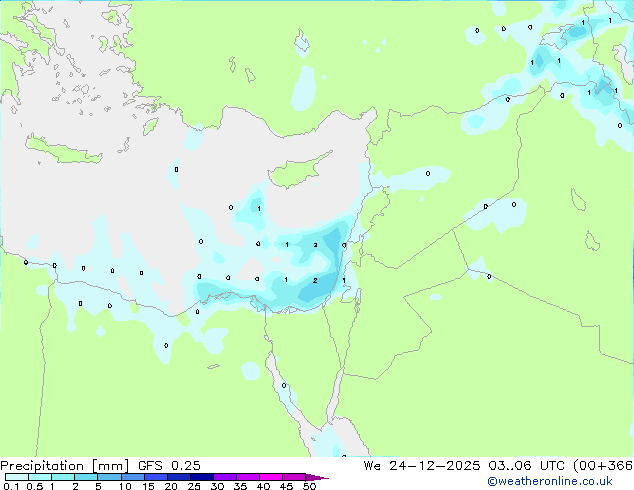Click the 25–30 mm dark blue swatch
Viewport: 634px width, 490px height.
click(x=201, y=477)
